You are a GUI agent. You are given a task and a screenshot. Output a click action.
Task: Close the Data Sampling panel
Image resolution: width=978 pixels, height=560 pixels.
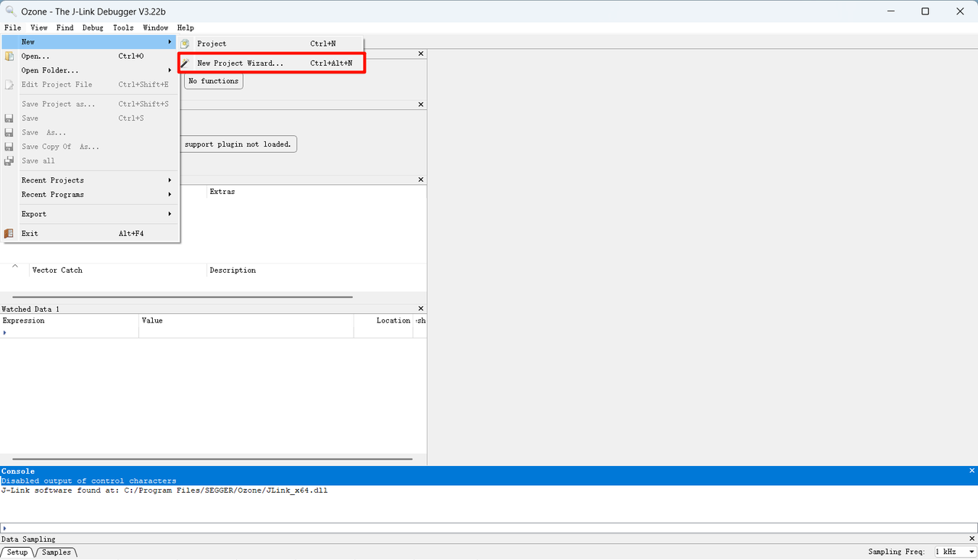point(972,539)
